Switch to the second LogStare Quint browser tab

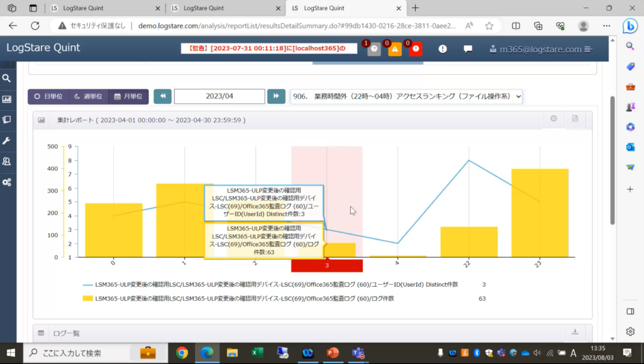click(x=226, y=8)
